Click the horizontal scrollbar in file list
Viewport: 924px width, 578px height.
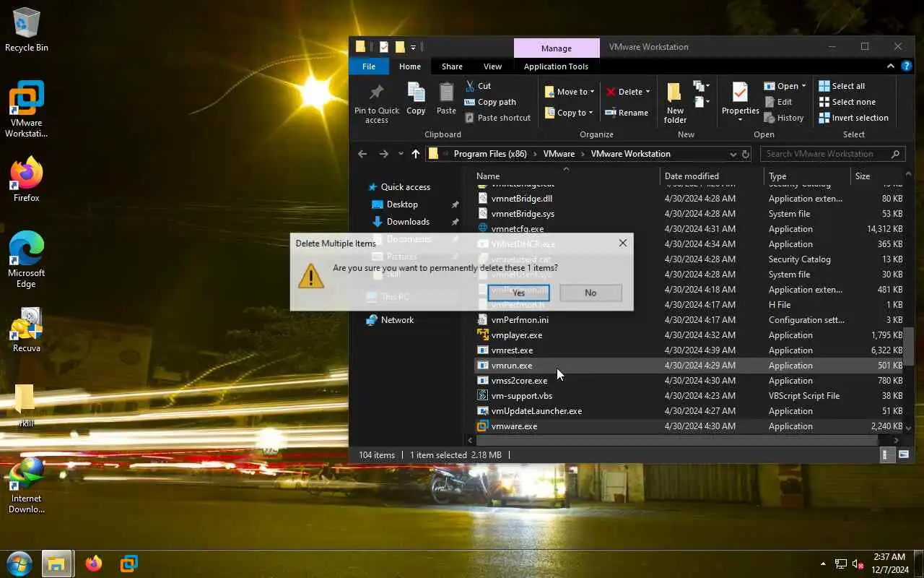coord(676,440)
